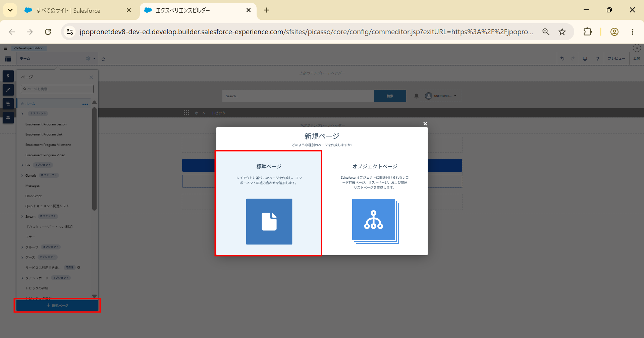This screenshot has width=644, height=338.
Task: Select the Messages page in list
Action: tap(33, 186)
